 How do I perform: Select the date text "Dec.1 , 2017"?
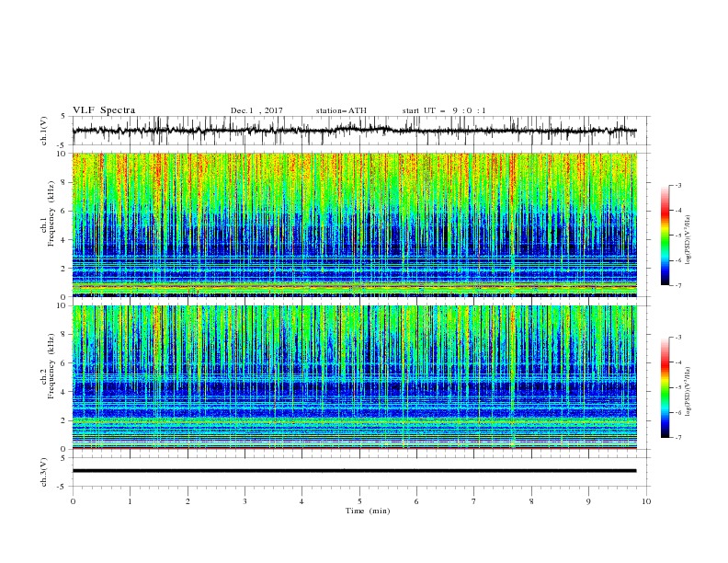[x=256, y=110]
